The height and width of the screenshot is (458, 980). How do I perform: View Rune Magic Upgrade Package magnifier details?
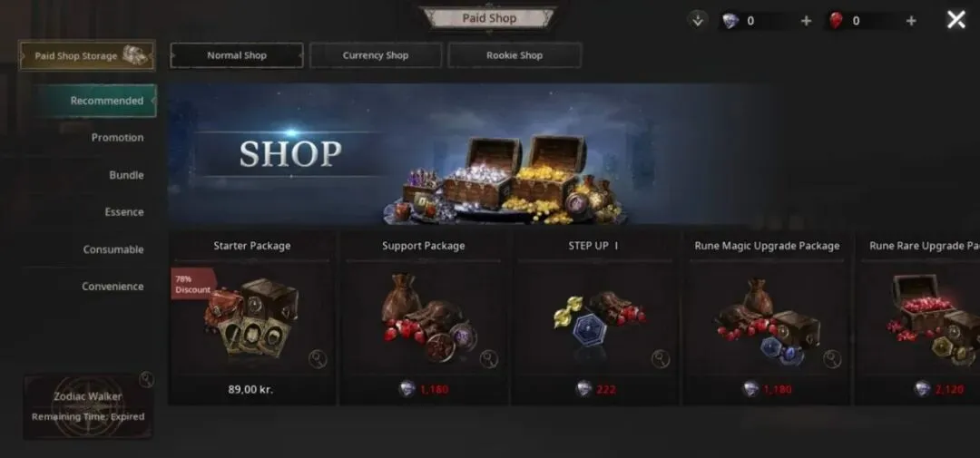click(832, 358)
